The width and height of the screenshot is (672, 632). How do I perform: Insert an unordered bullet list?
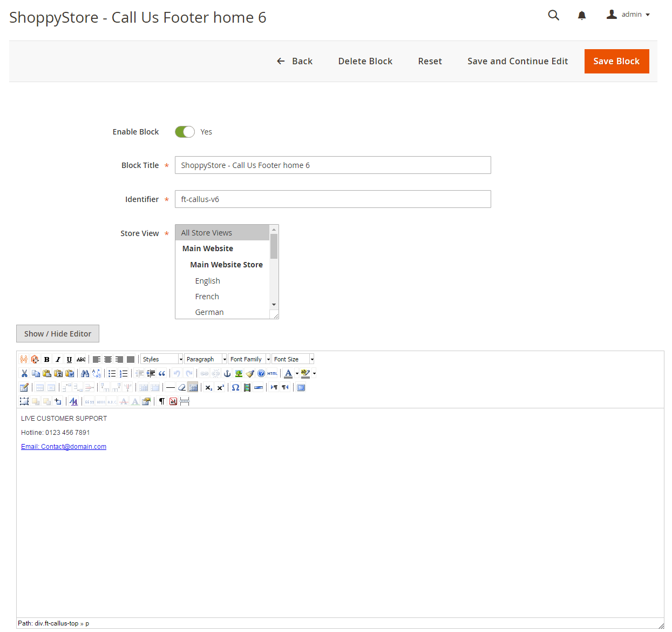tap(112, 373)
